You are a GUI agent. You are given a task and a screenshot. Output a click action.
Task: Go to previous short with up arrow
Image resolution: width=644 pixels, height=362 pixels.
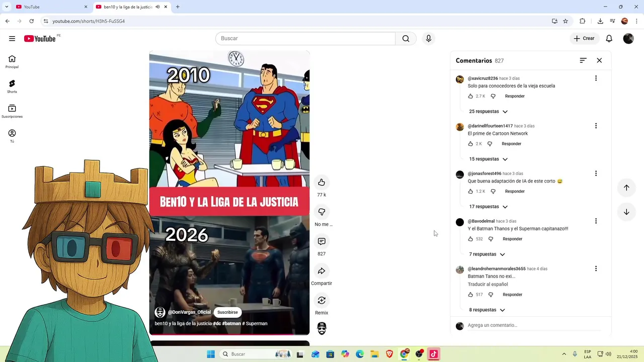(626, 188)
